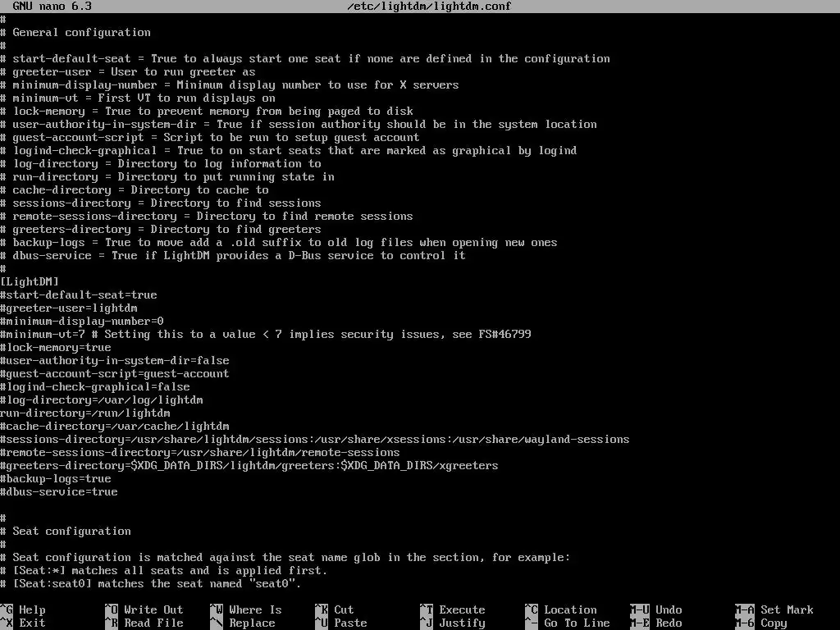Click the #log-directory=/var/log/lightdm line
840x630 pixels.
coord(102,400)
